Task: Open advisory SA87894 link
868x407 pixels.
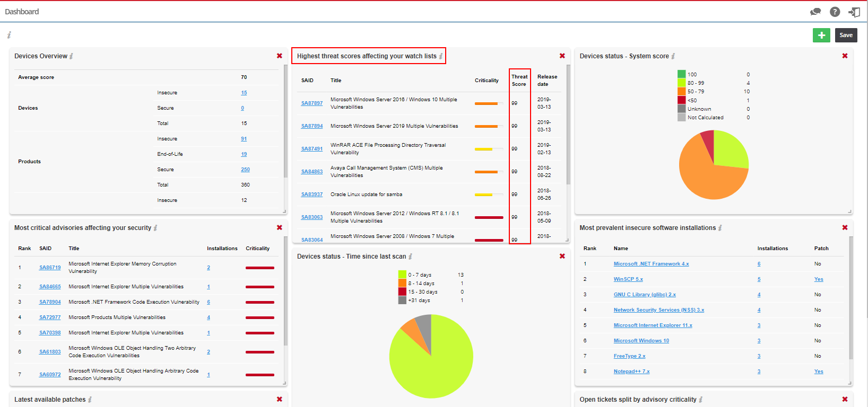Action: pos(312,126)
